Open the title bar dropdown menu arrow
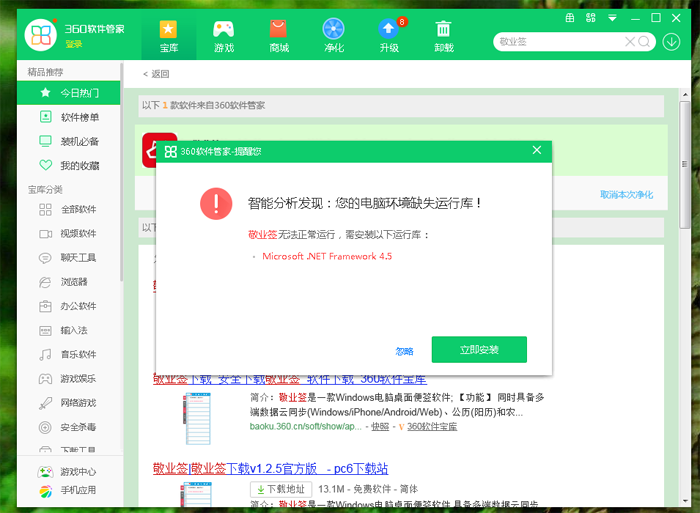700x513 pixels. point(612,18)
